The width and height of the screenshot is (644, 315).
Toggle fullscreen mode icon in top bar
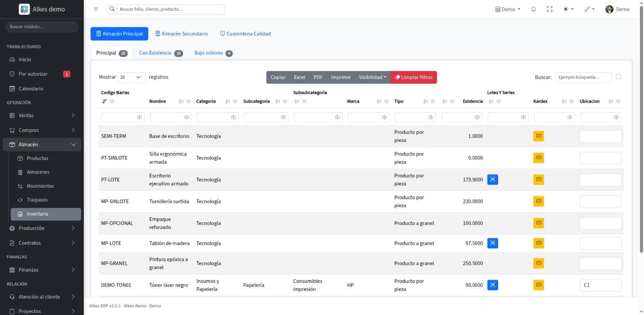point(550,9)
